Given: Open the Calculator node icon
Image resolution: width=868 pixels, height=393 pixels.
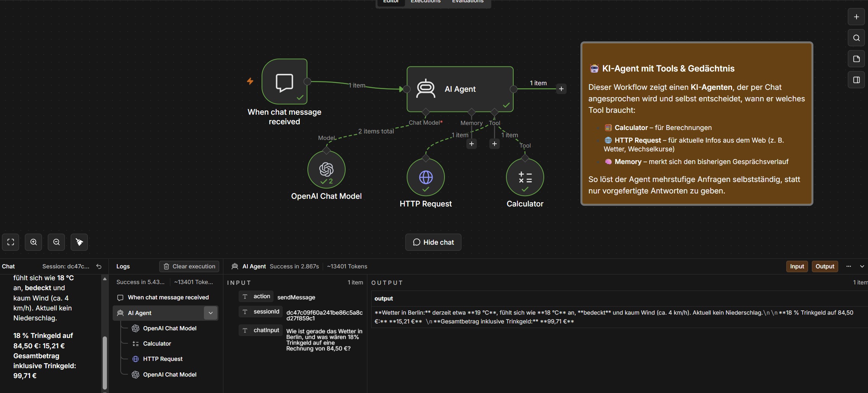Looking at the screenshot, I should point(525,177).
